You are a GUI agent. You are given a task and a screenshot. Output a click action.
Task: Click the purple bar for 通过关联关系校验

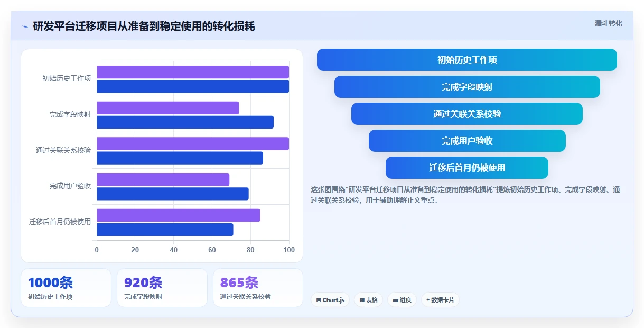click(193, 143)
